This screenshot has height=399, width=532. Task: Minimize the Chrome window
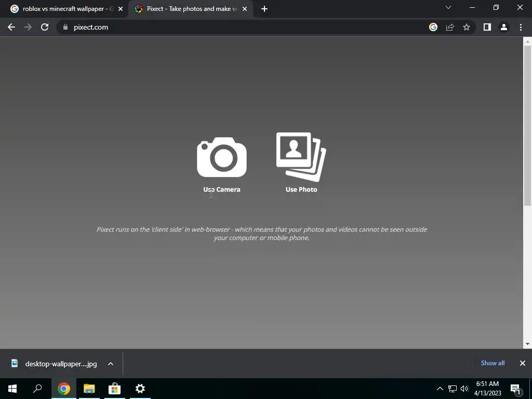[x=472, y=7]
